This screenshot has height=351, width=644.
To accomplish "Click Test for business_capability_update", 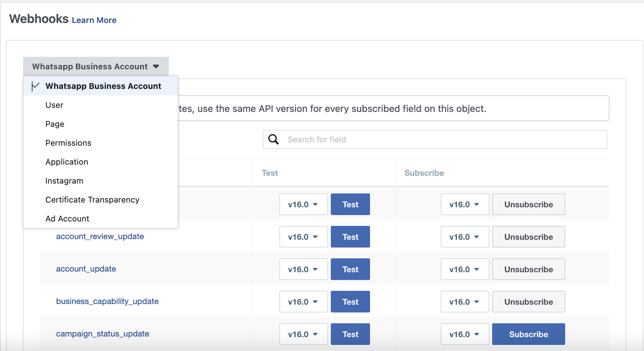I will click(x=350, y=302).
